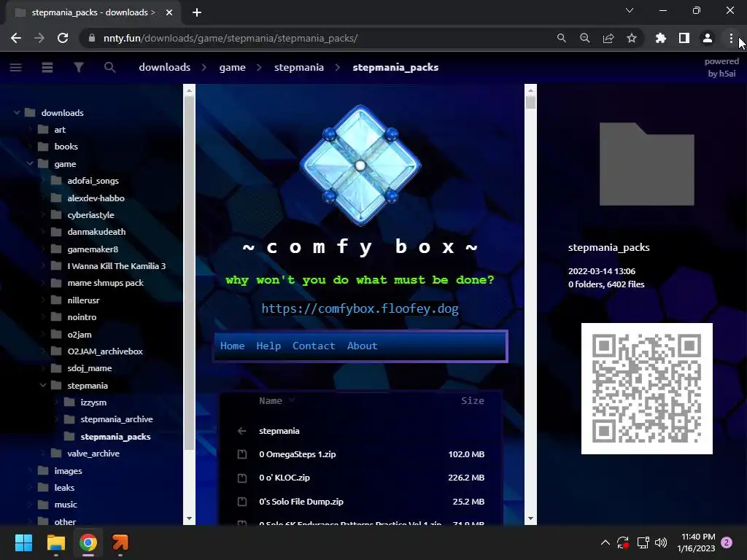
Task: Open Chrome profile avatar menu
Action: pos(708,38)
